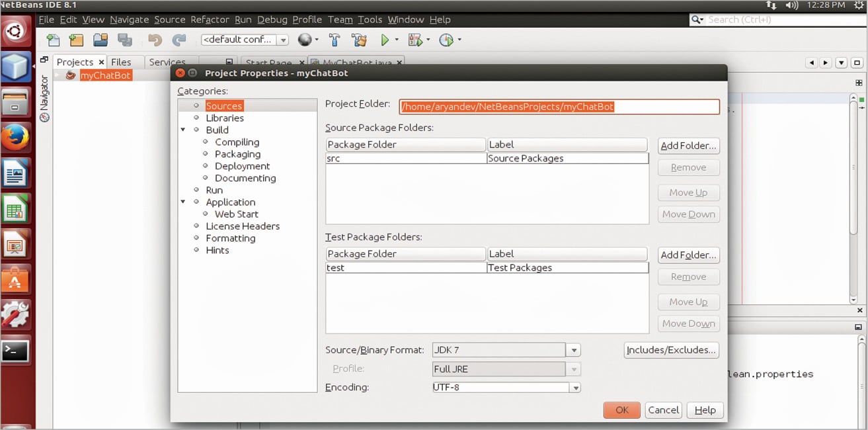Select the Formatting category
The height and width of the screenshot is (430, 868).
[x=230, y=238]
